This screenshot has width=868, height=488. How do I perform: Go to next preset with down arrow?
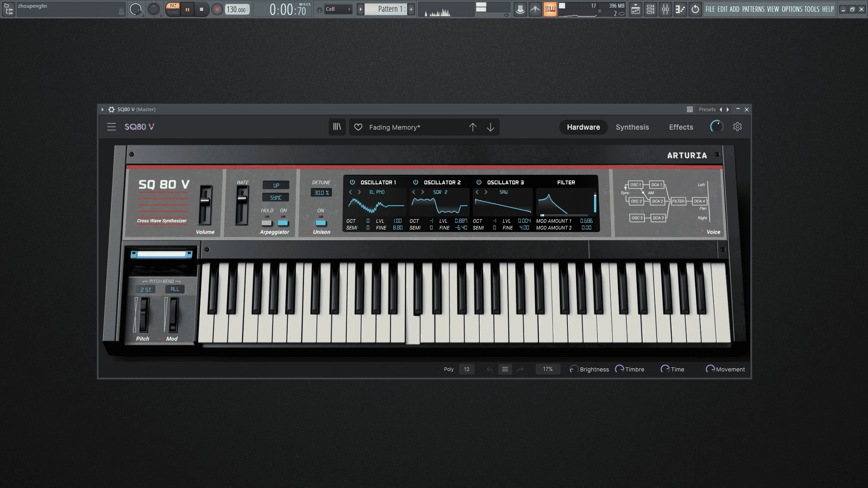pyautogui.click(x=491, y=127)
